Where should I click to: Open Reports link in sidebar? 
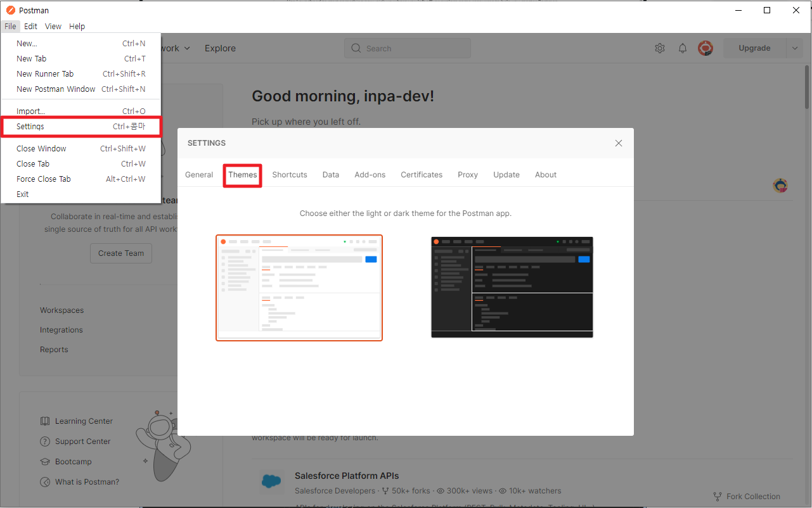(54, 350)
